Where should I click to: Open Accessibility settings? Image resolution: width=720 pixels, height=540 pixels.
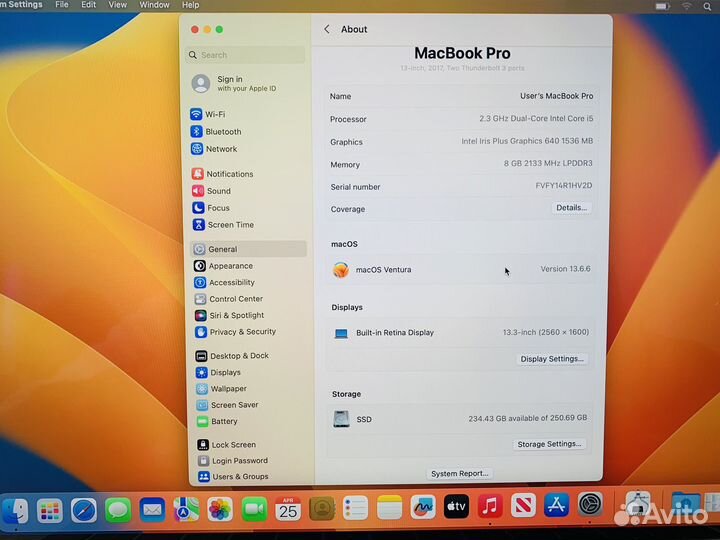224,282
